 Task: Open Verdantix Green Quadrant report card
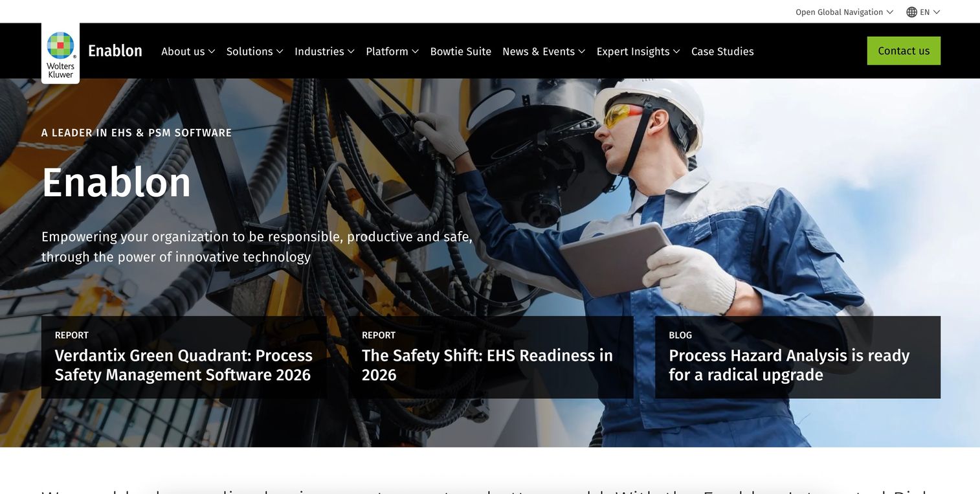click(x=184, y=357)
